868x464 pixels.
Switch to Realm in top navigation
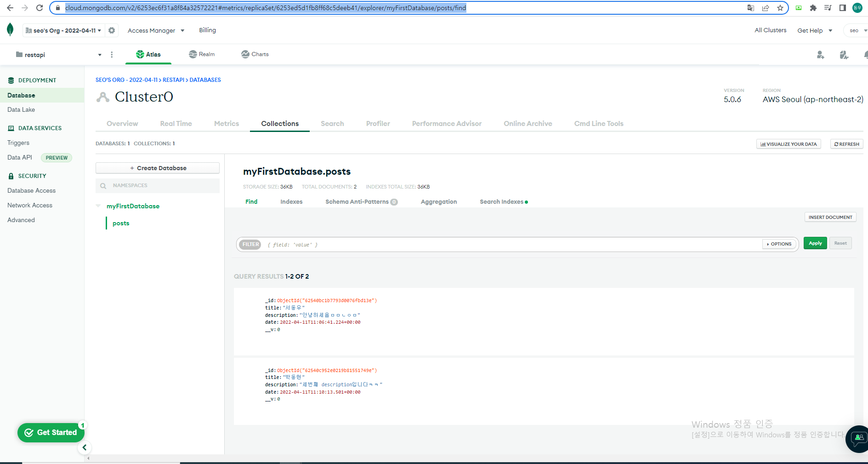(x=202, y=54)
